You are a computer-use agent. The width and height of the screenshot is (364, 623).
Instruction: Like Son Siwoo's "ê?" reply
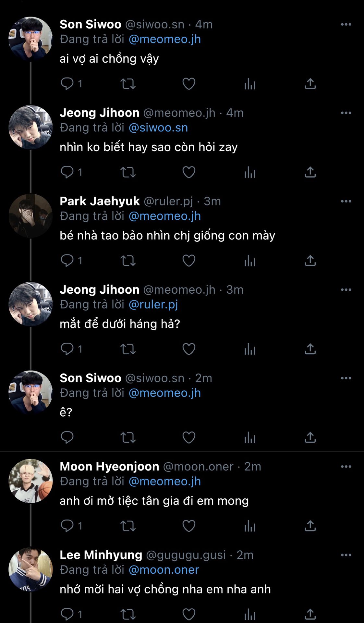189,437
